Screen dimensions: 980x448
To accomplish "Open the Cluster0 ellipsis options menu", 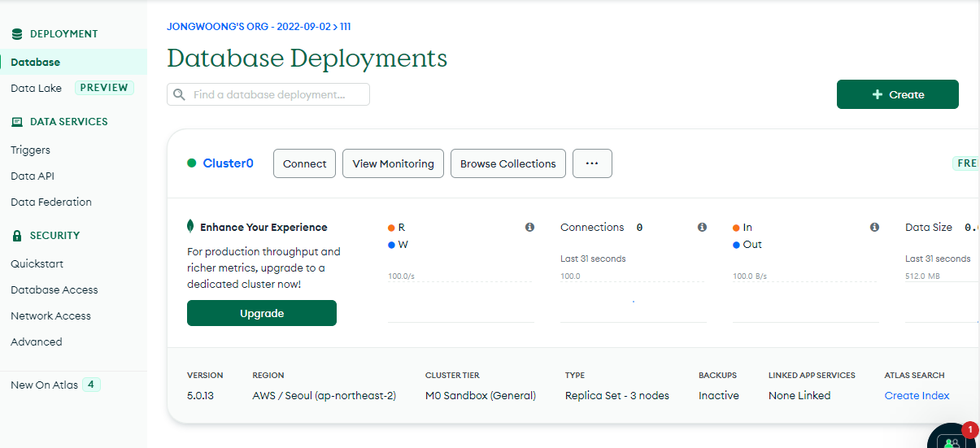I will click(x=592, y=163).
